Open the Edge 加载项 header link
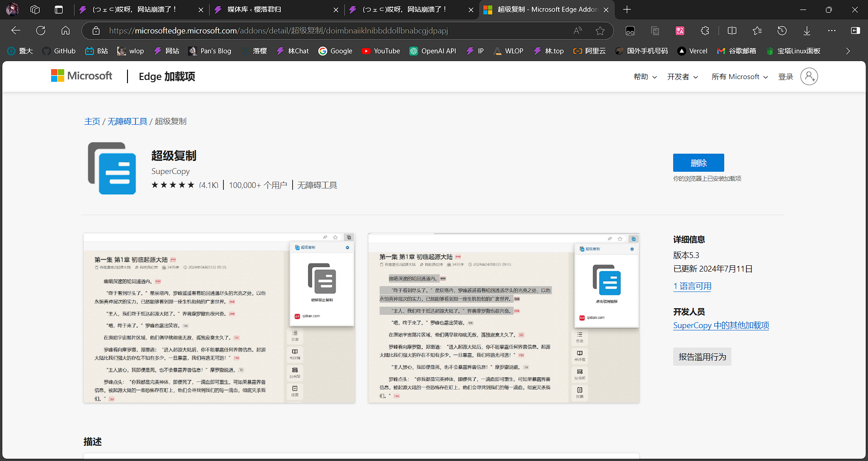Viewport: 868px width, 461px height. pyautogui.click(x=167, y=76)
